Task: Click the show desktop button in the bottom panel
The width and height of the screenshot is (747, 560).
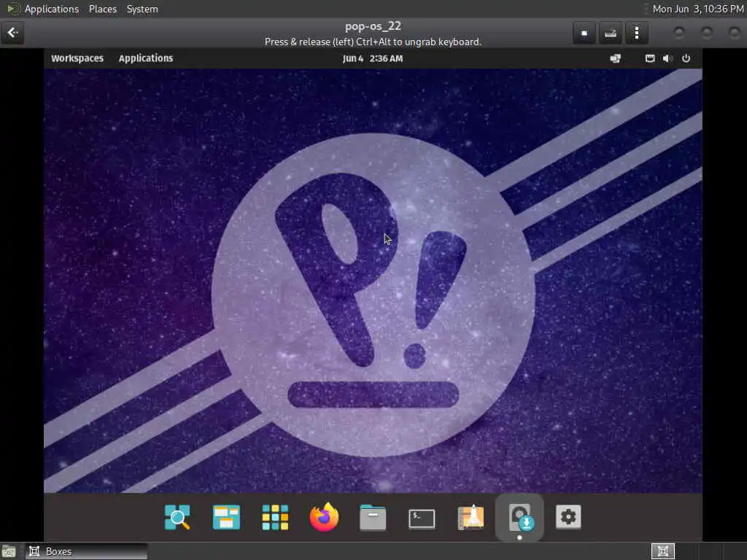Action: point(8,551)
